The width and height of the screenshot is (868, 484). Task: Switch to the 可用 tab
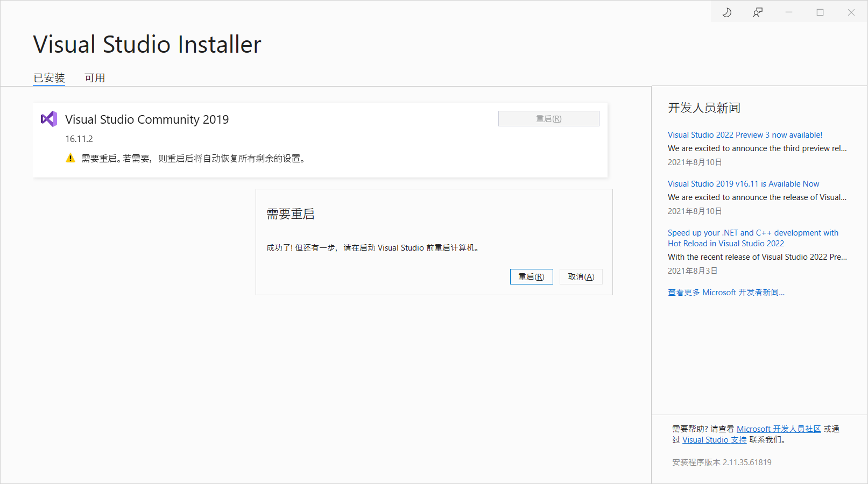(95, 78)
